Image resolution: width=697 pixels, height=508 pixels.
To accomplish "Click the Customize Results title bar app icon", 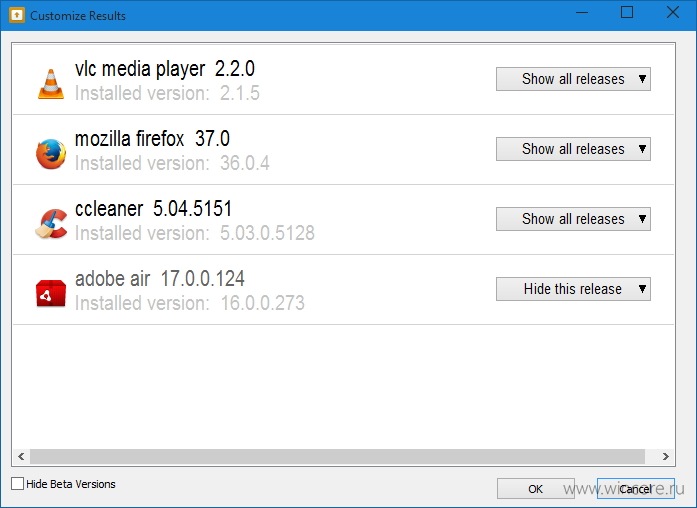I will pos(17,15).
